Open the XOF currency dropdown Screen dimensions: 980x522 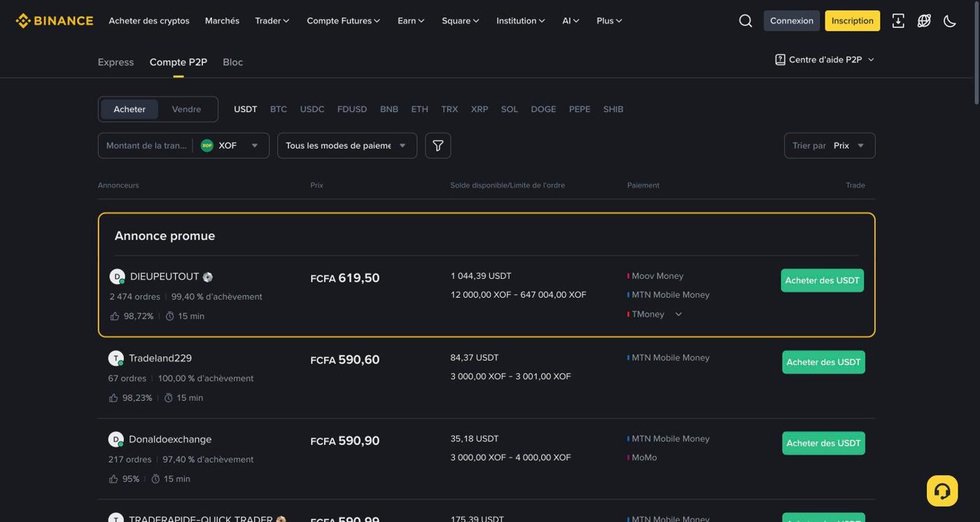click(231, 146)
